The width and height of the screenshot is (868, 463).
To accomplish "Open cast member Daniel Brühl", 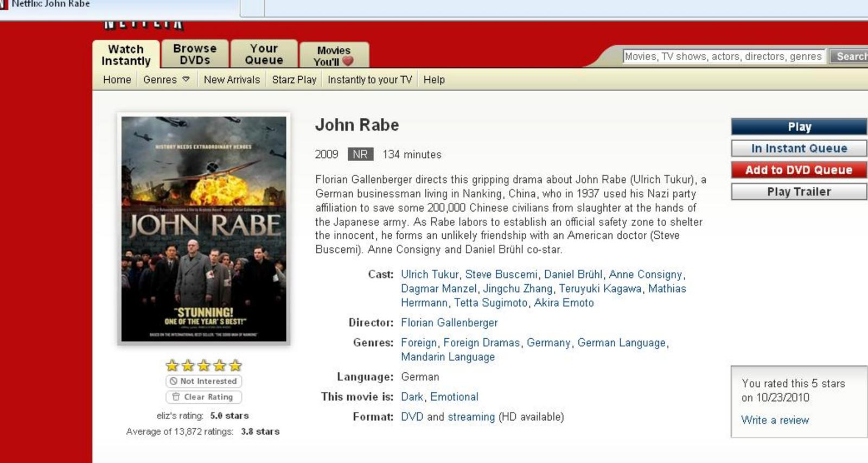I will pos(573,275).
